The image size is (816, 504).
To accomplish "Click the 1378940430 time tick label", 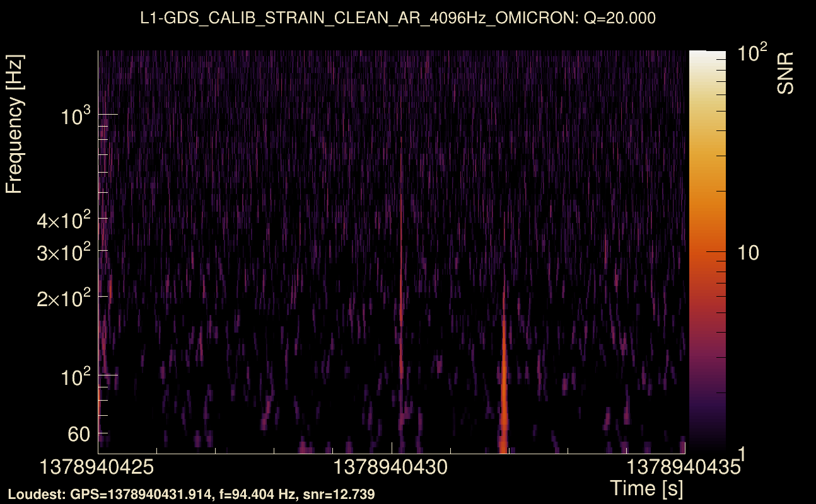I will 392,468.
